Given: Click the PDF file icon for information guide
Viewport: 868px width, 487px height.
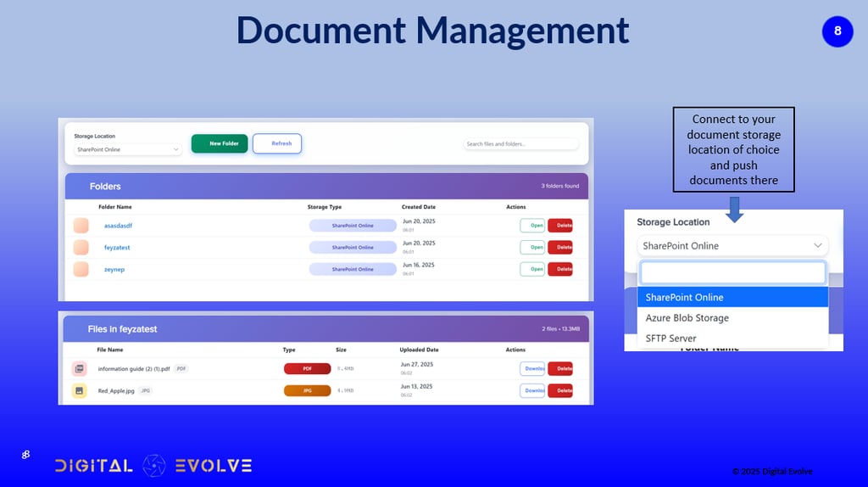Looking at the screenshot, I should point(79,368).
